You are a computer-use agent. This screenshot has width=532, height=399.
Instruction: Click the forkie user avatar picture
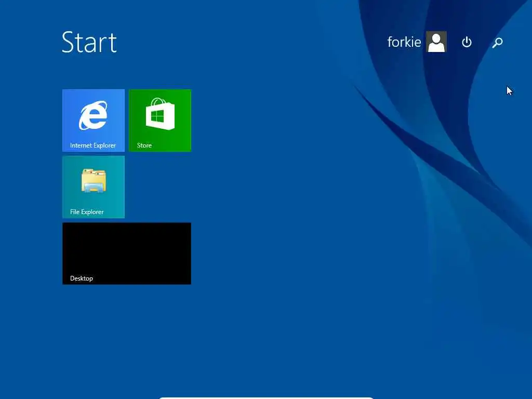[x=436, y=42]
